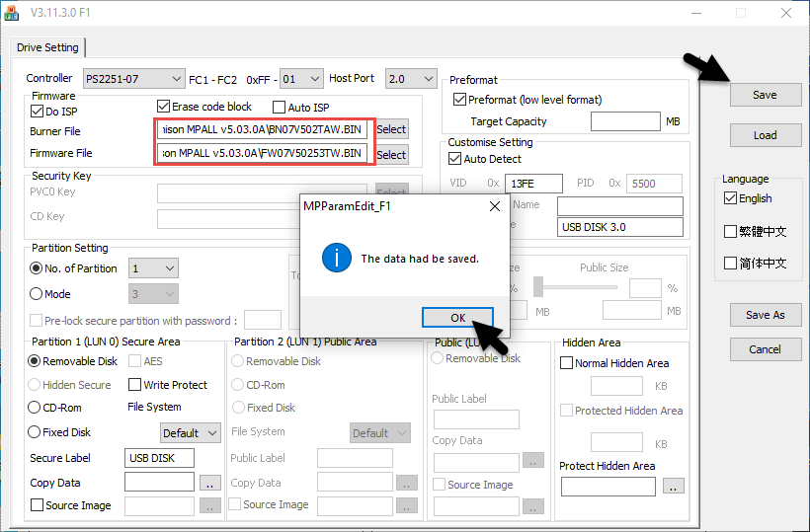Select Removable Disk in Partition 1
This screenshot has height=532, width=810.
[35, 361]
